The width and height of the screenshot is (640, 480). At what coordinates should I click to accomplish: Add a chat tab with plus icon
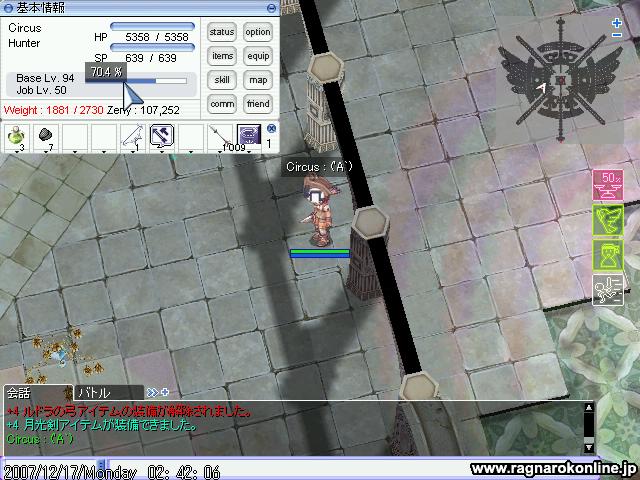pyautogui.click(x=165, y=392)
